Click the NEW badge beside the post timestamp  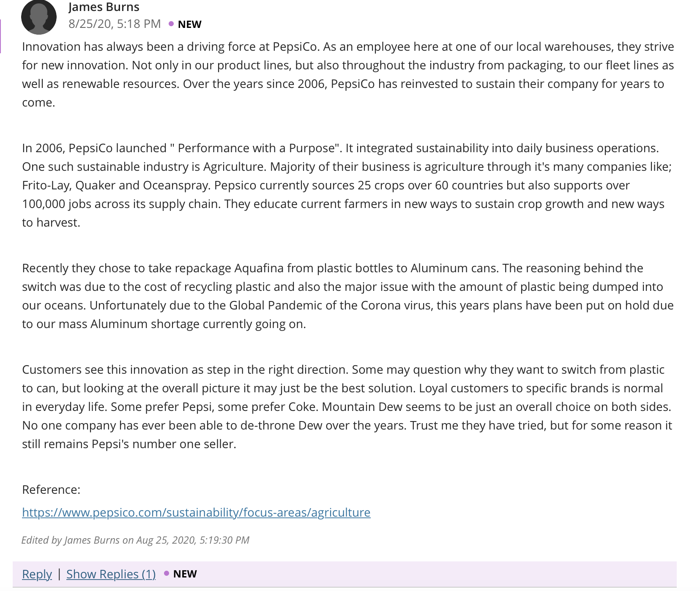tap(189, 25)
